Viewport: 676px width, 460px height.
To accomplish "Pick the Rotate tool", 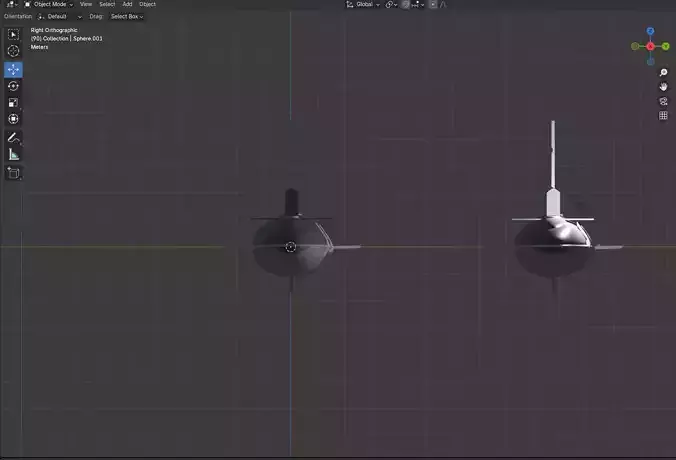I will tap(13, 86).
